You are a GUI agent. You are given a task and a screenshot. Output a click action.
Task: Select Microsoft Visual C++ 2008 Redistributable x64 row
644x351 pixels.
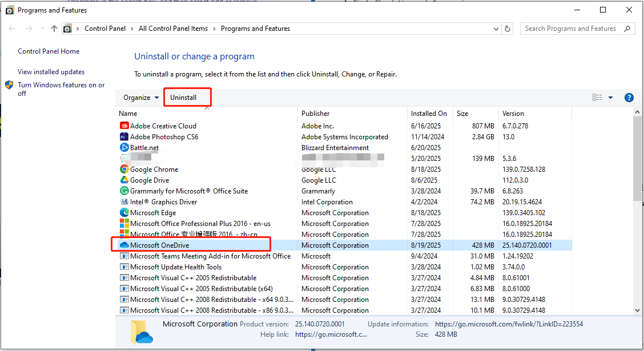pyautogui.click(x=344, y=299)
